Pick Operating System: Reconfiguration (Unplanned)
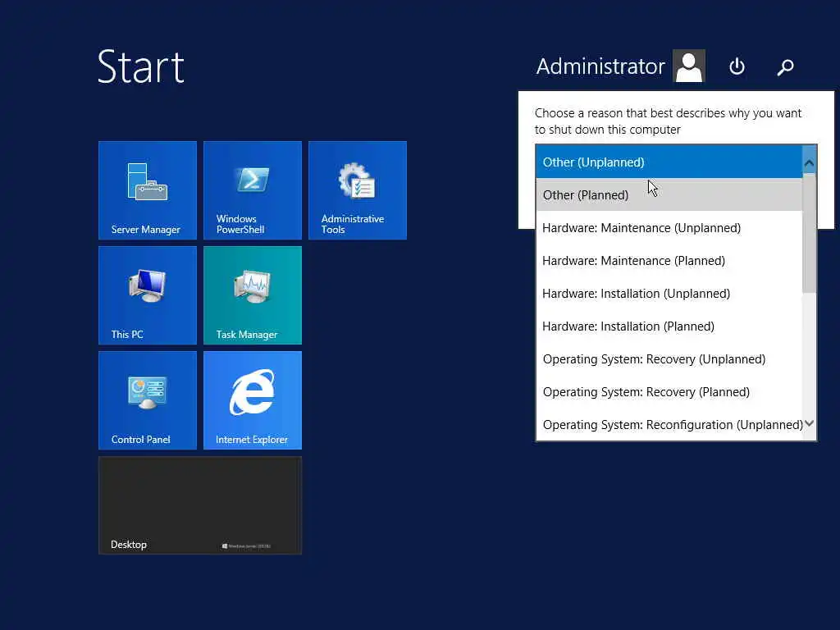Screen dimensions: 840x630 tap(669, 424)
